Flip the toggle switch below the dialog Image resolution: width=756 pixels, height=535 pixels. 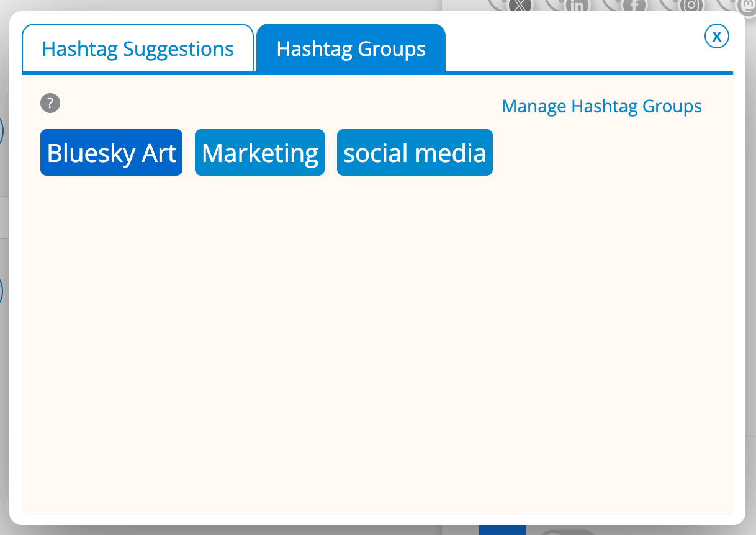pyautogui.click(x=568, y=531)
